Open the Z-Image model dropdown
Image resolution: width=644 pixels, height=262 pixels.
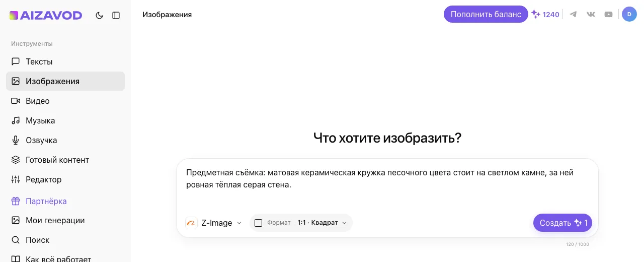point(214,223)
